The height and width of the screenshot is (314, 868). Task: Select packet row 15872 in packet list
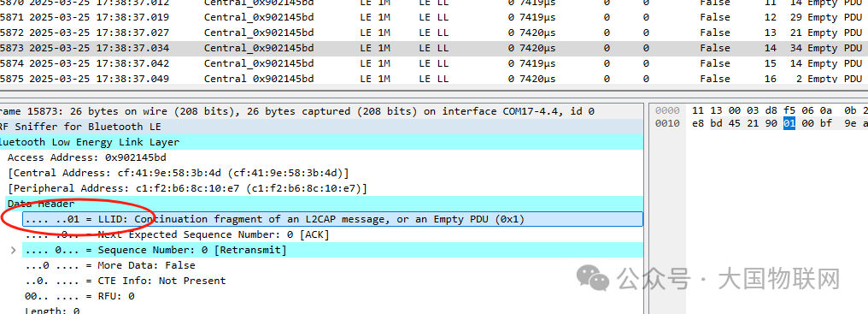click(434, 33)
